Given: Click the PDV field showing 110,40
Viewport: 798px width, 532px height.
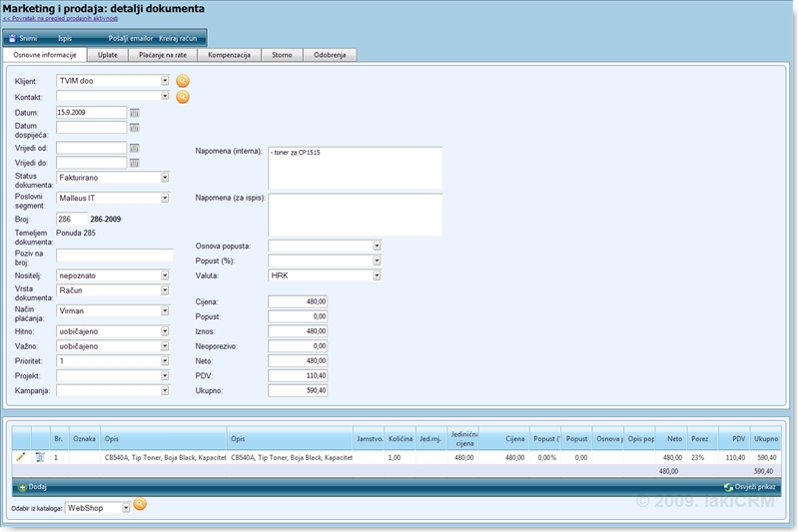Looking at the screenshot, I should tap(298, 376).
